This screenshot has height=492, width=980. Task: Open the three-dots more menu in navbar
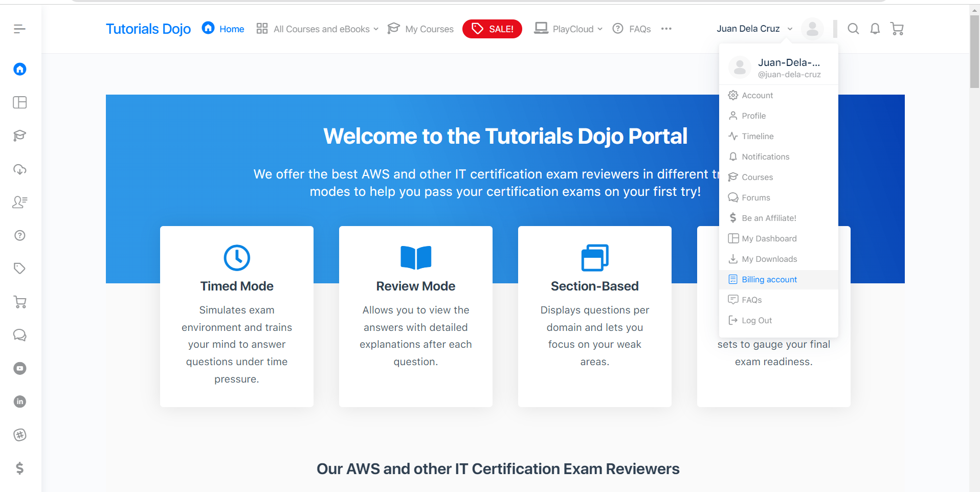pos(666,29)
